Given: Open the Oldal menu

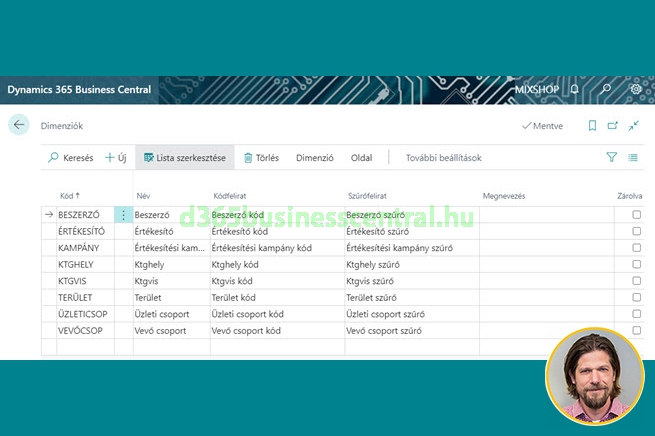Looking at the screenshot, I should click(x=361, y=158).
